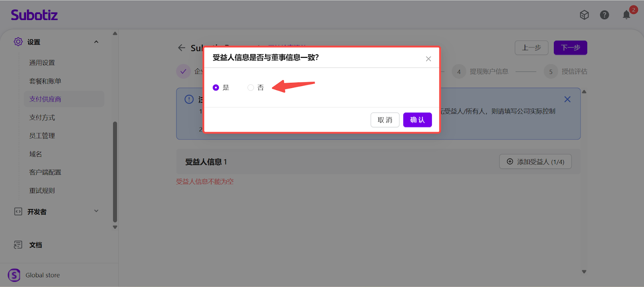Click 添加受益人 (1/4) button

[x=535, y=162]
